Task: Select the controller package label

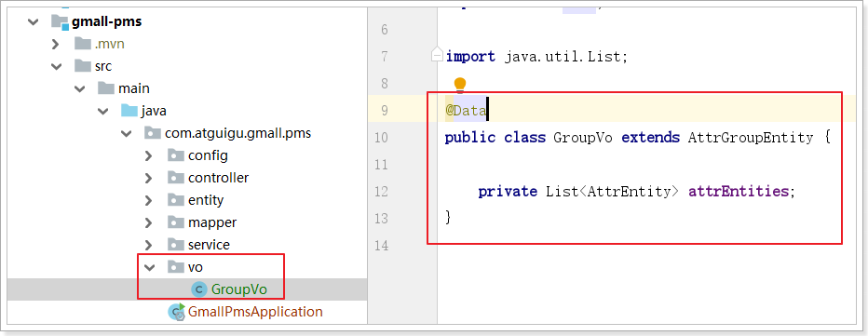Action: click(218, 178)
